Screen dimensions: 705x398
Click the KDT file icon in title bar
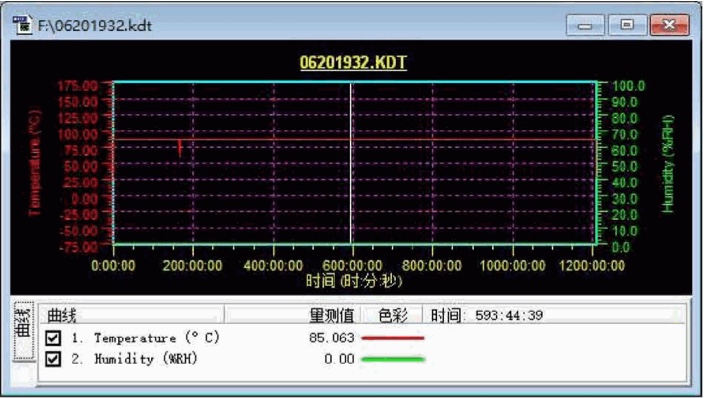pos(22,25)
